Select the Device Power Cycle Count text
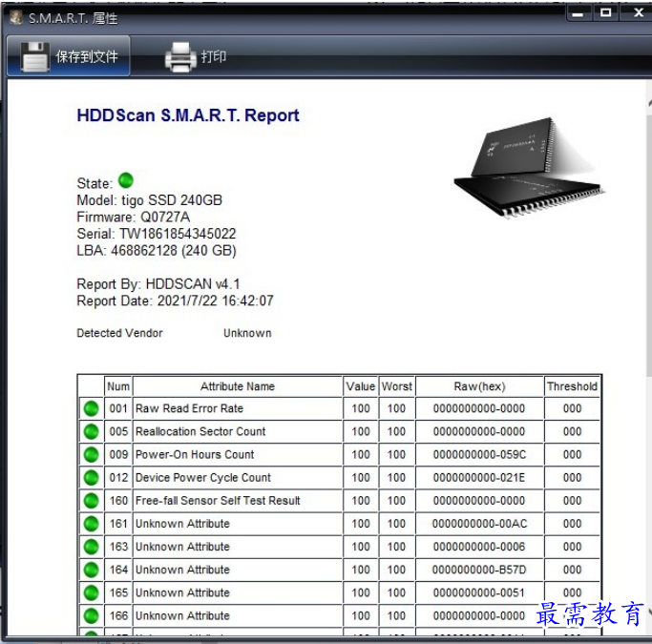This screenshot has height=644, width=652. (203, 477)
